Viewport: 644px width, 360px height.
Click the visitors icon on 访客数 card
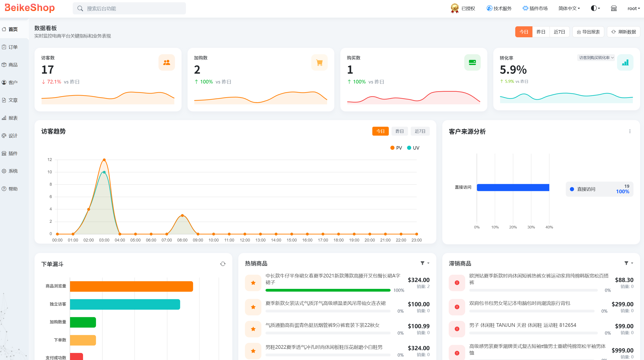point(166,62)
